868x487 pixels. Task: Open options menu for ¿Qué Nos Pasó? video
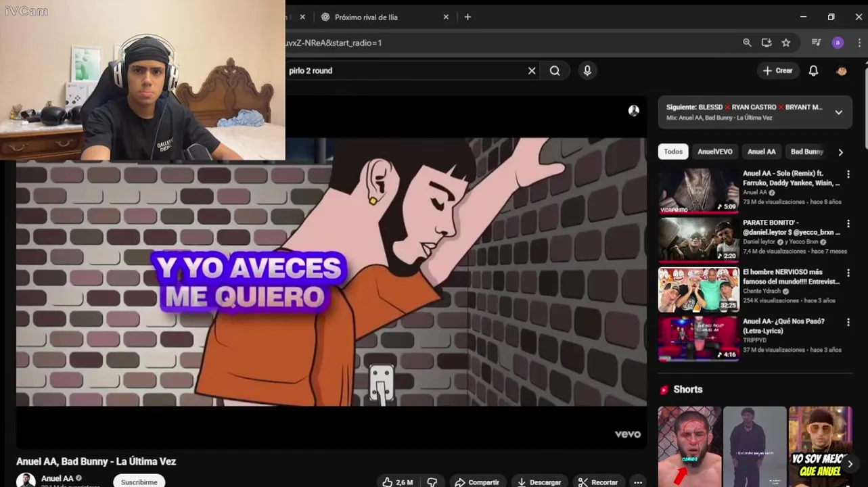click(848, 323)
